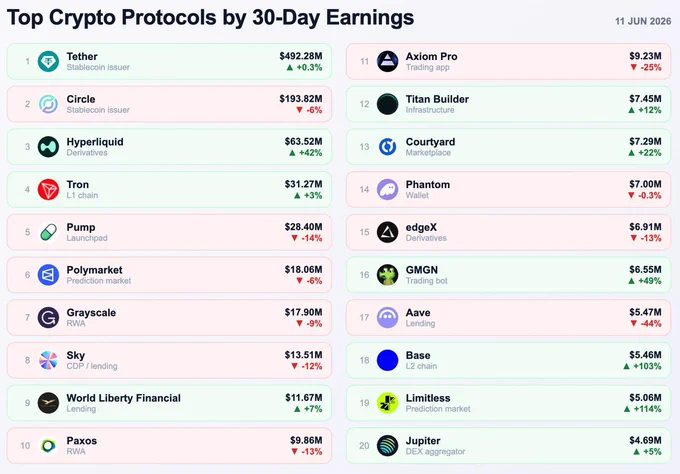Open the Paxos RWA entry

pos(169,446)
